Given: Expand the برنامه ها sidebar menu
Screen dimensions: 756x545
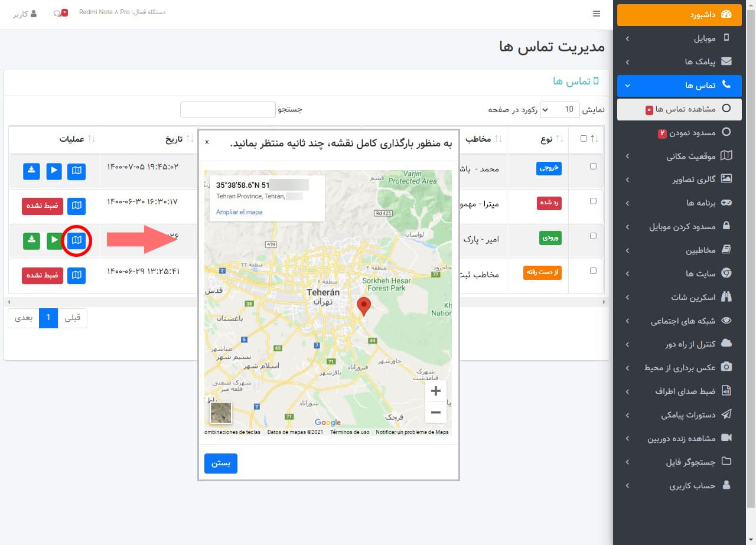Looking at the screenshot, I should (x=679, y=203).
